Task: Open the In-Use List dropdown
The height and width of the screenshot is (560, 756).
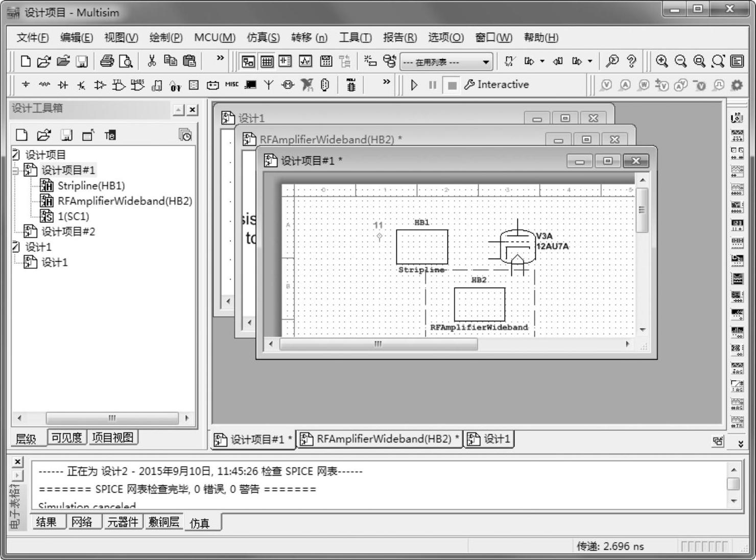Action: point(486,62)
